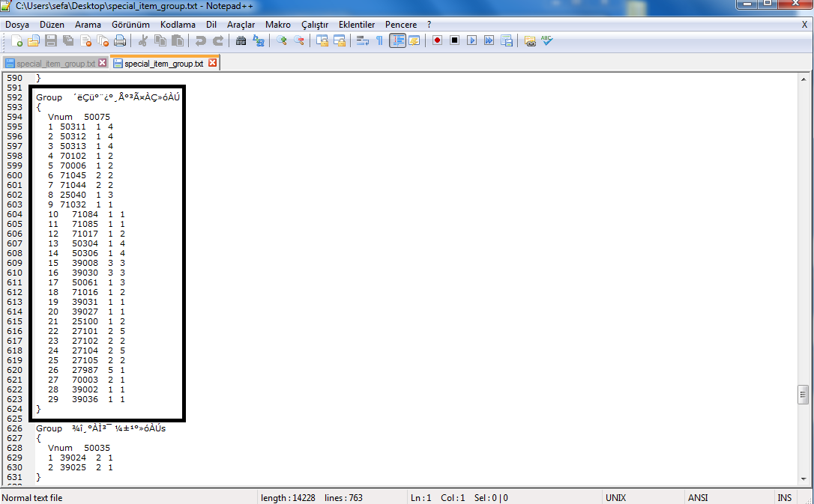Open the Görünüm menu

tap(130, 25)
